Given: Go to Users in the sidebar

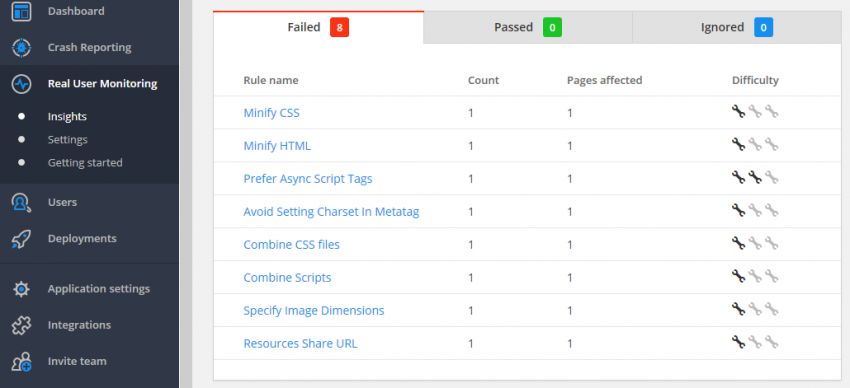Looking at the screenshot, I should 62,202.
